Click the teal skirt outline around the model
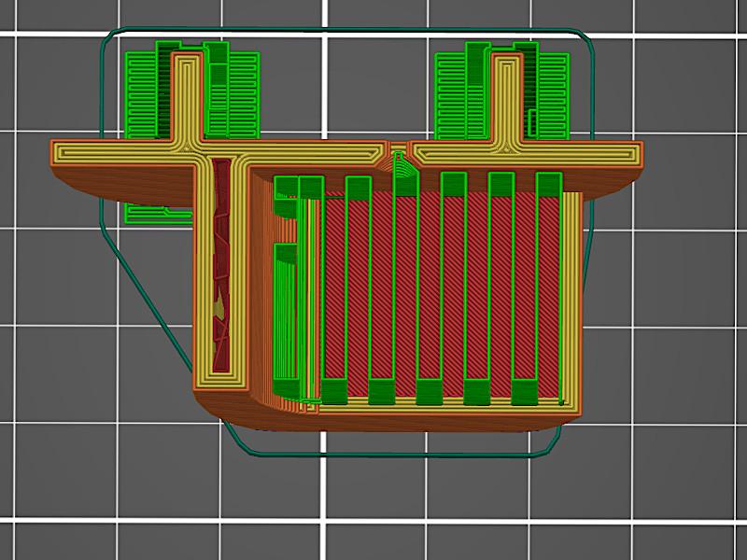Viewport: 747px width, 560px height. (346, 30)
